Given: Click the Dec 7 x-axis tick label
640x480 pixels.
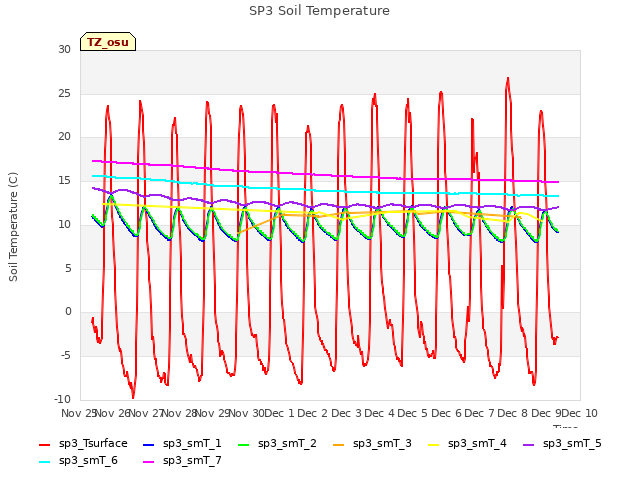Looking at the screenshot, I should [479, 413].
